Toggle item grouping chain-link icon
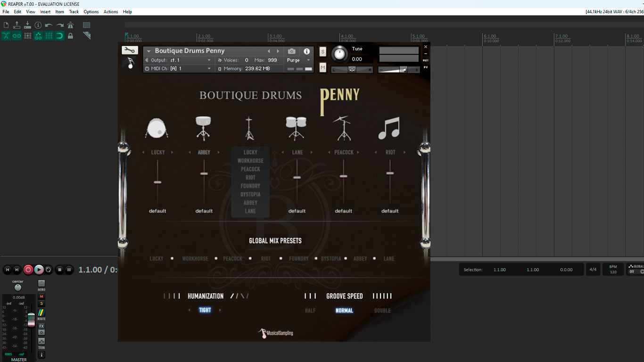The width and height of the screenshot is (644, 362). pos(17,36)
